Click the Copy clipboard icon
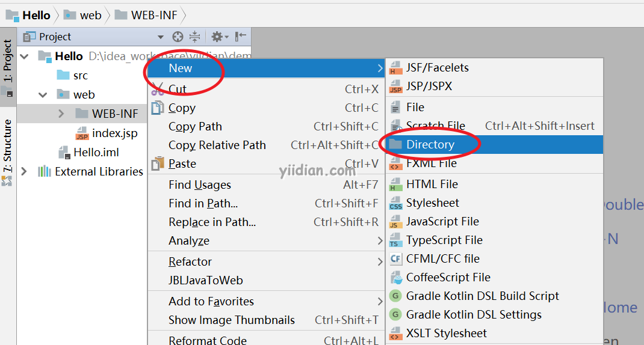The image size is (644, 345). [x=158, y=108]
